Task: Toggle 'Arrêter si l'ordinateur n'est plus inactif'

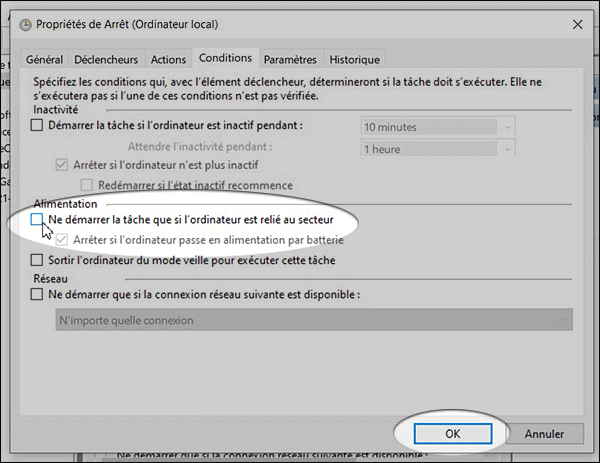Action: (63, 165)
